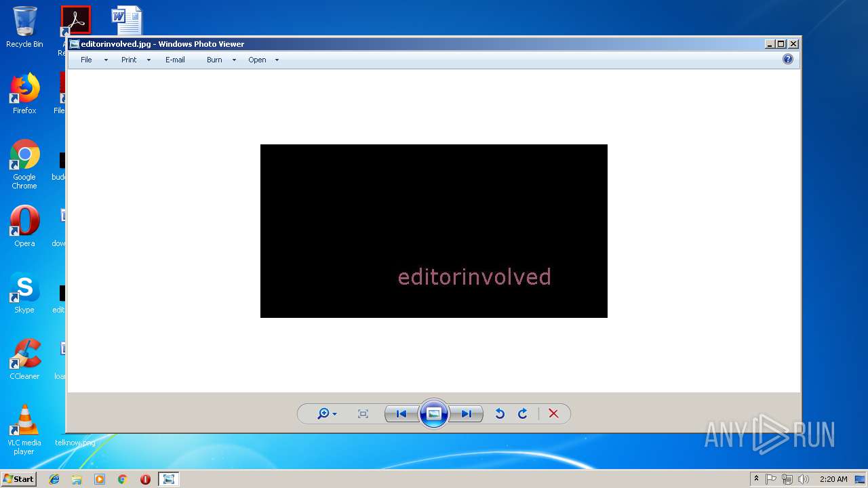The height and width of the screenshot is (488, 868).
Task: Select the Skype desktop shortcut
Action: click(x=24, y=293)
